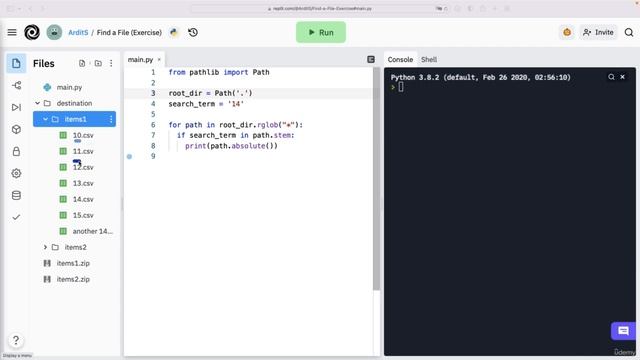Screen dimensions: 640x360
Task: Close the main.py editor tab
Action: [159, 60]
